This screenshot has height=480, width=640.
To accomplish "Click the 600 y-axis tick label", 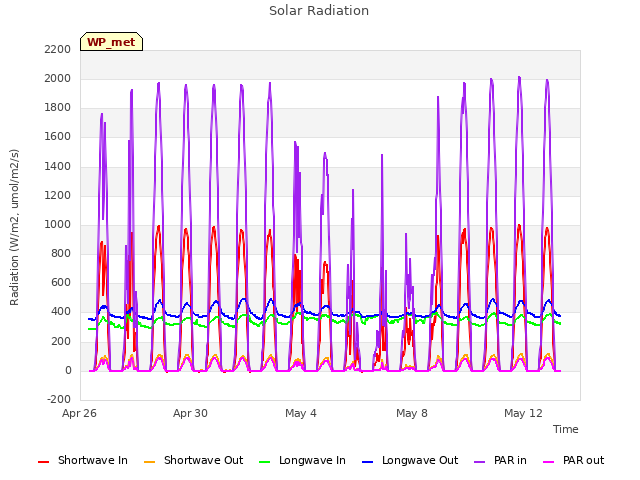I will pyautogui.click(x=61, y=283).
